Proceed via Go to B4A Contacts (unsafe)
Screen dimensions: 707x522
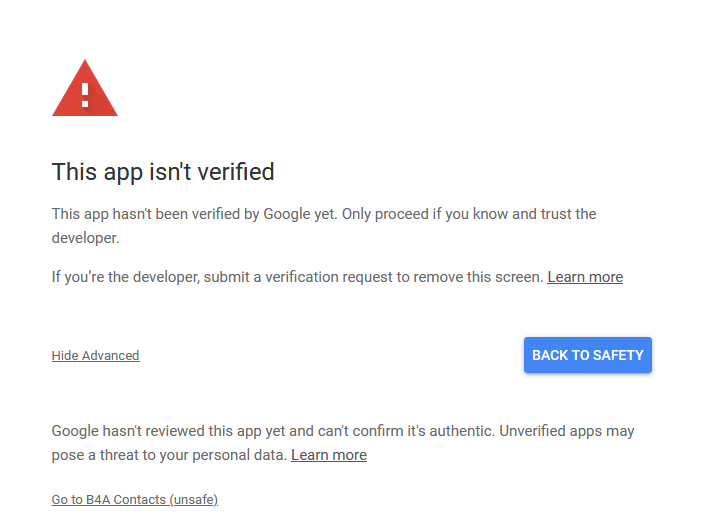pyautogui.click(x=134, y=499)
